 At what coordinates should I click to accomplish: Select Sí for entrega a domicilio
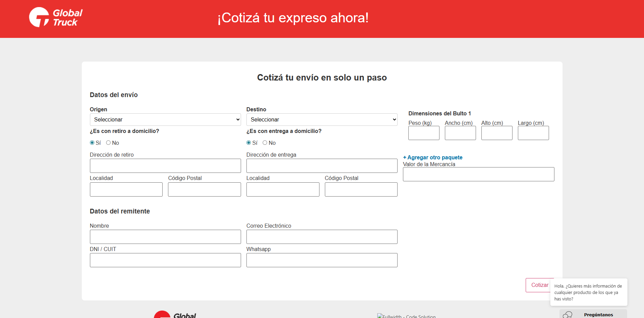point(248,143)
